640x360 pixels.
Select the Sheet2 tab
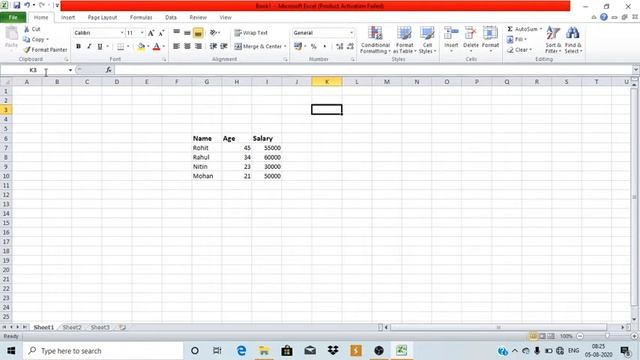[x=72, y=327]
